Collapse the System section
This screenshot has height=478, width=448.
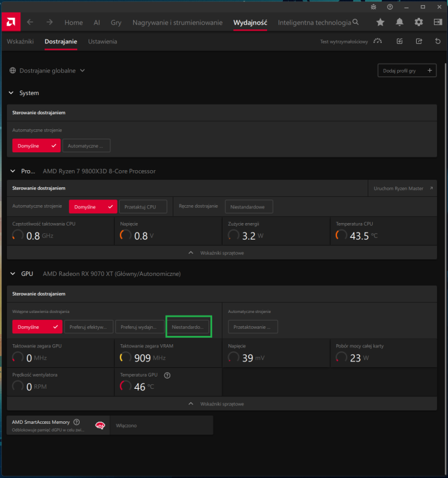click(11, 92)
